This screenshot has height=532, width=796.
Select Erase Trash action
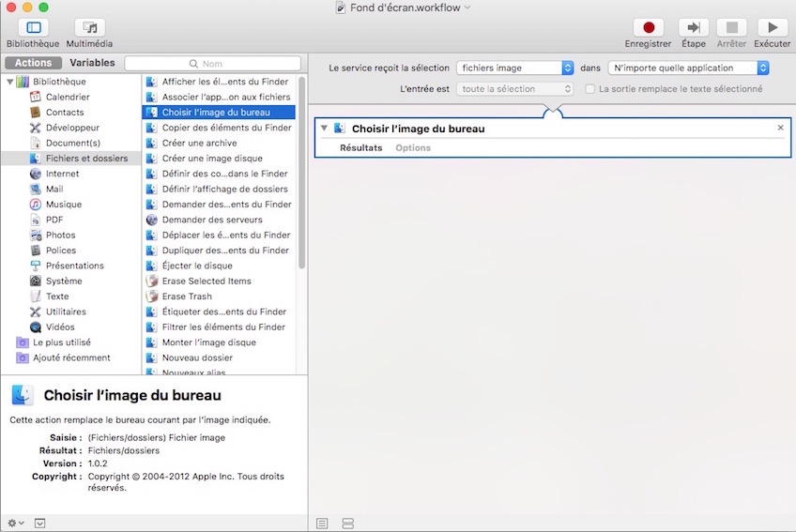[x=219, y=296]
